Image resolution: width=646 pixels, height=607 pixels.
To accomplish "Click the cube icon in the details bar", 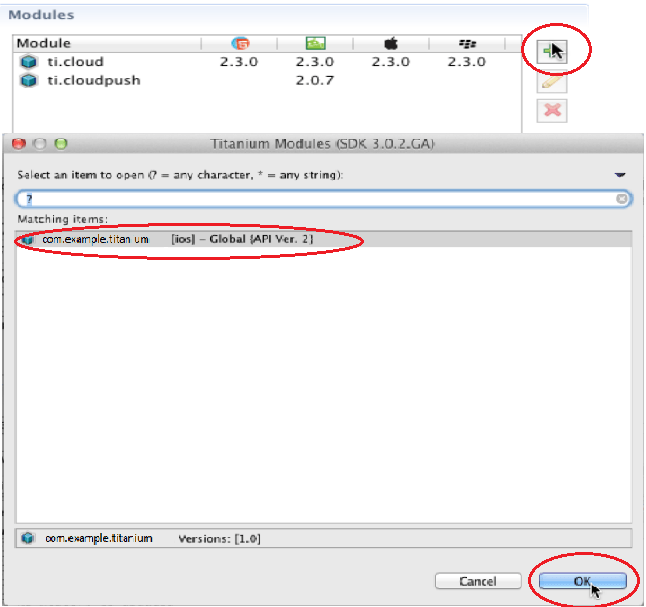I will [28, 538].
